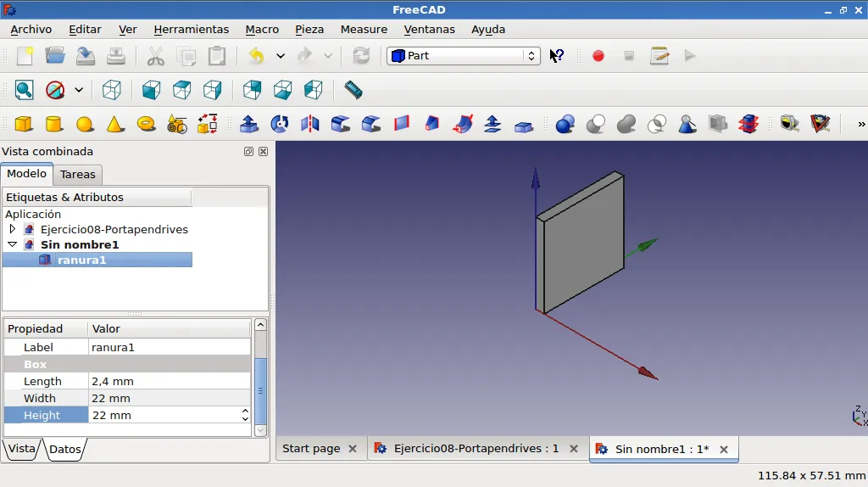Screen dimensions: 868x487
Task: Close the Vista combinada panel
Action: coord(264,152)
